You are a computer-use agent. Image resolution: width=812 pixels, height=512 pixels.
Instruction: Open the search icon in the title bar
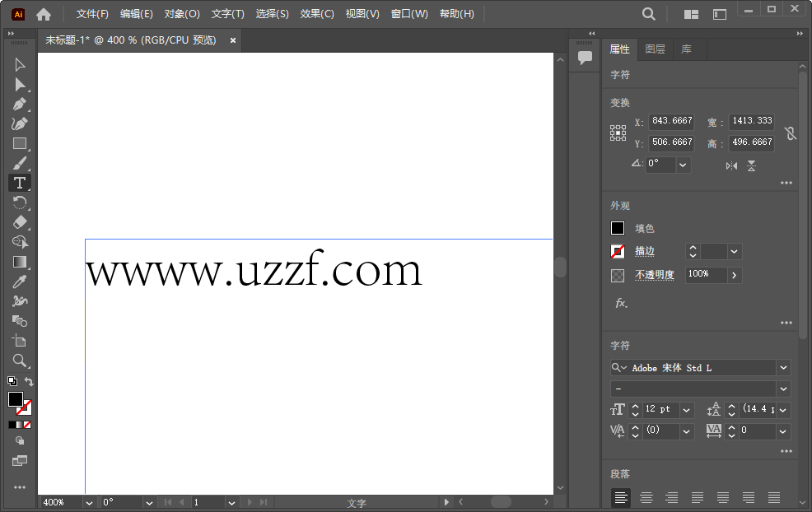(x=648, y=13)
